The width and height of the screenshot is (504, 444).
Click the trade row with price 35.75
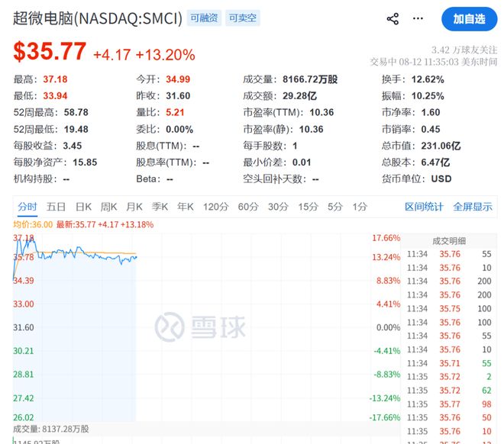coord(449,308)
